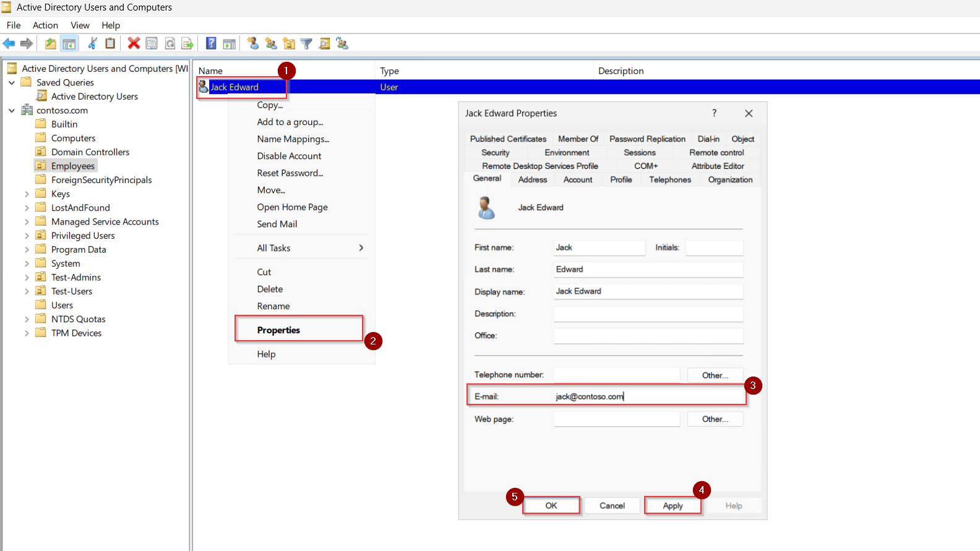This screenshot has width=980, height=551.
Task: Click the Apply button
Action: point(673,506)
